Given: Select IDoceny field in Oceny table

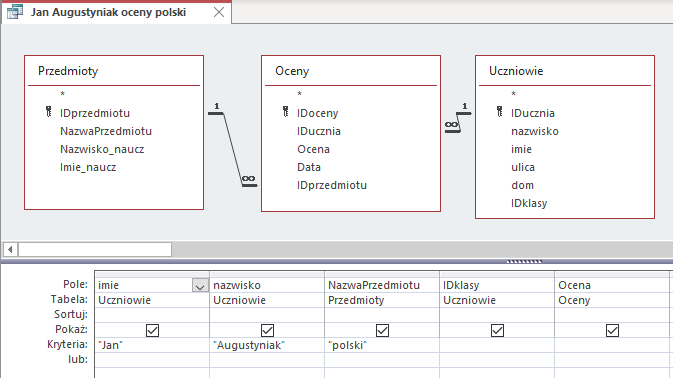Looking at the screenshot, I should click(x=318, y=113).
